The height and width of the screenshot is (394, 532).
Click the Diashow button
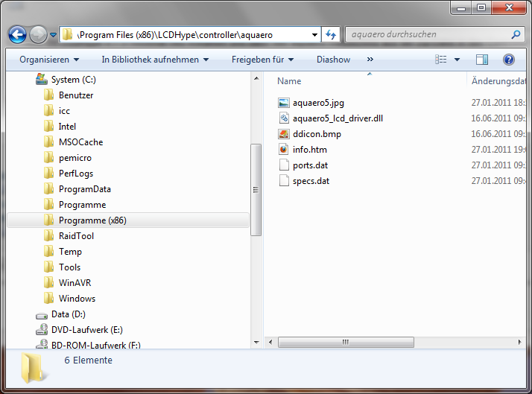pos(333,60)
